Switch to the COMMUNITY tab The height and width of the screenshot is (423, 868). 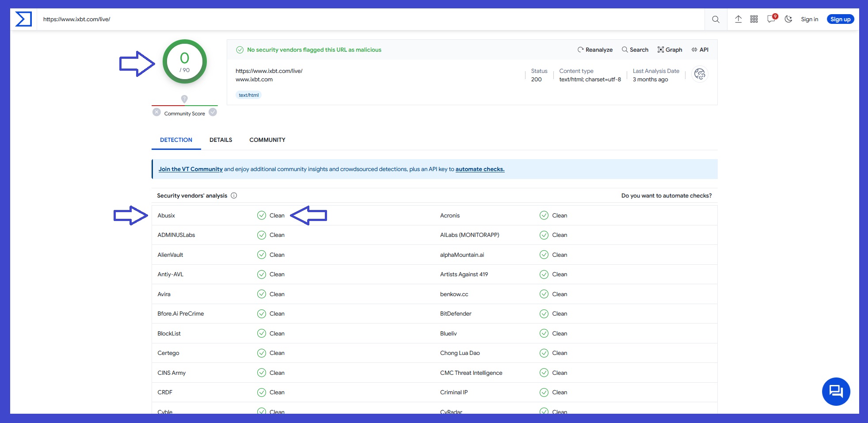[267, 140]
